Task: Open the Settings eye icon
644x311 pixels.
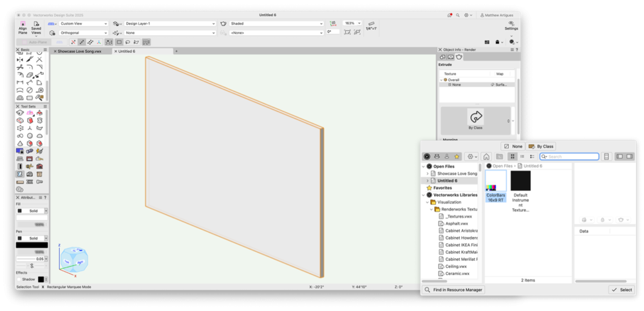Action: click(511, 23)
